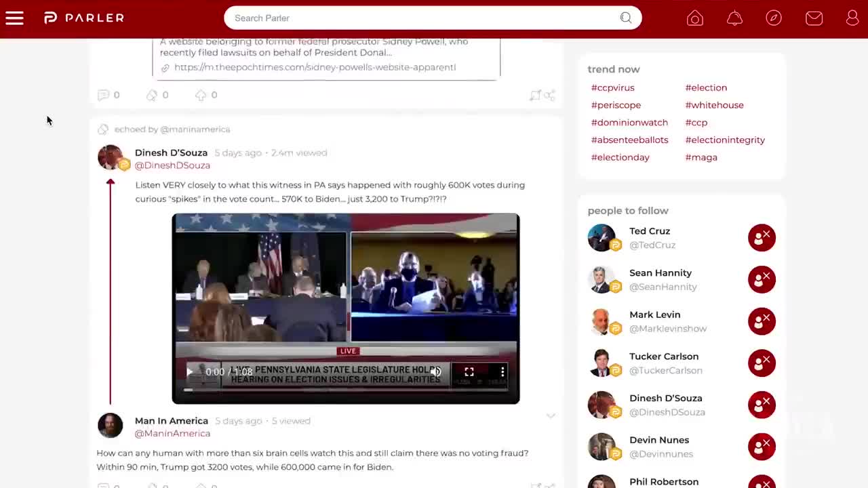Open the notifications bell

(734, 18)
